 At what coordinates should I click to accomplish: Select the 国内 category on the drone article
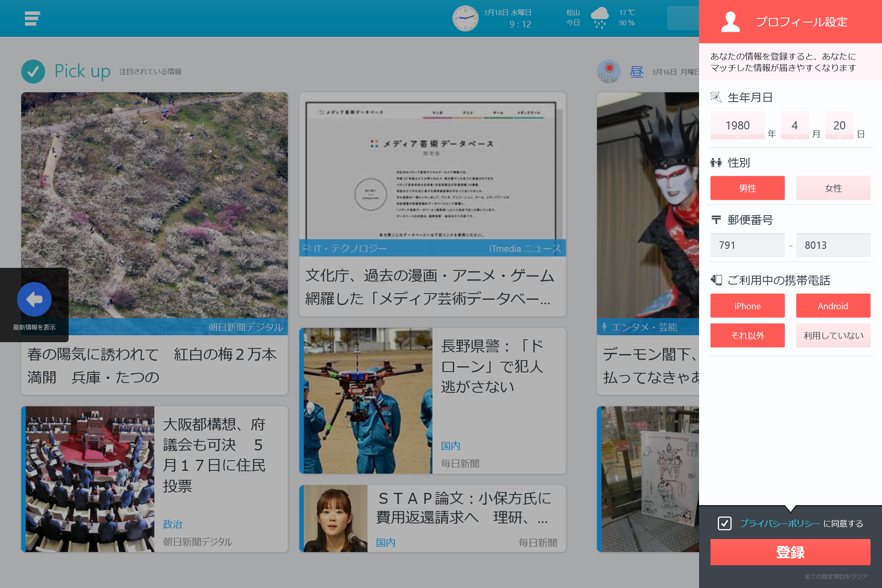click(450, 445)
